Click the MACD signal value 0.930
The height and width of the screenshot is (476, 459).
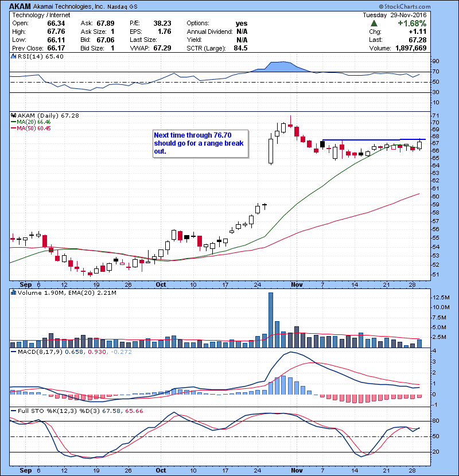pyautogui.click(x=97, y=352)
